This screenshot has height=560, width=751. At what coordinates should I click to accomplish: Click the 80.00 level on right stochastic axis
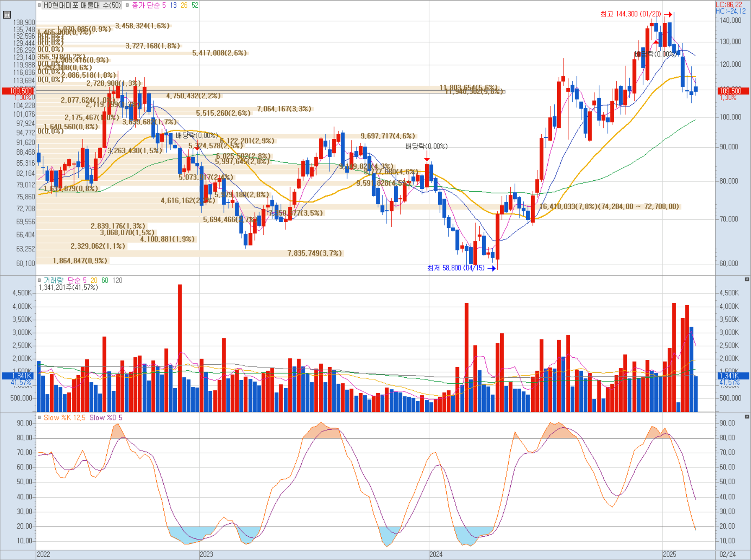pyautogui.click(x=727, y=438)
